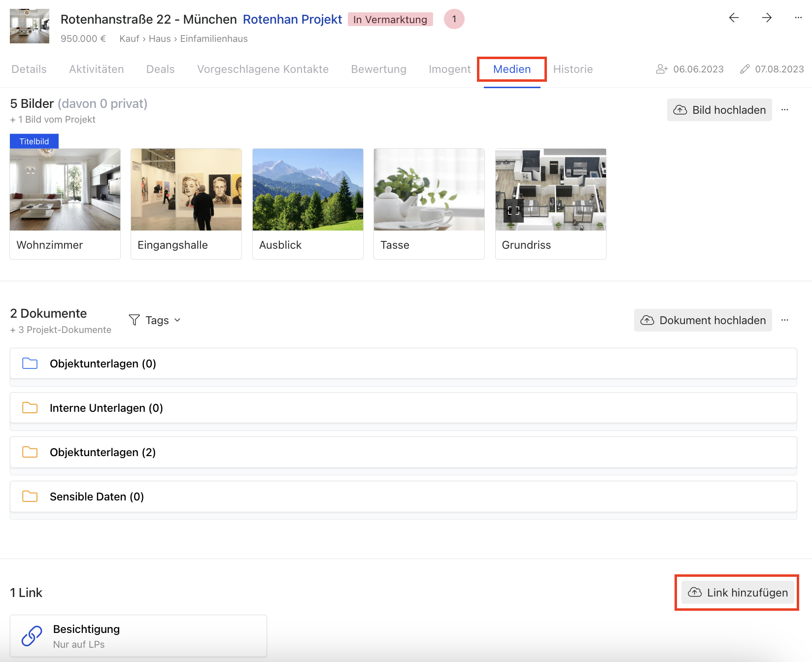Click the cloud upload icon in Bild hochladen
This screenshot has height=662, width=812.
[x=680, y=110]
